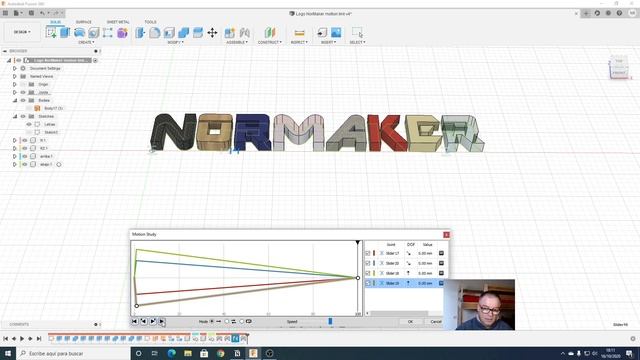Click the Save icon in title bar

[x=31, y=13]
